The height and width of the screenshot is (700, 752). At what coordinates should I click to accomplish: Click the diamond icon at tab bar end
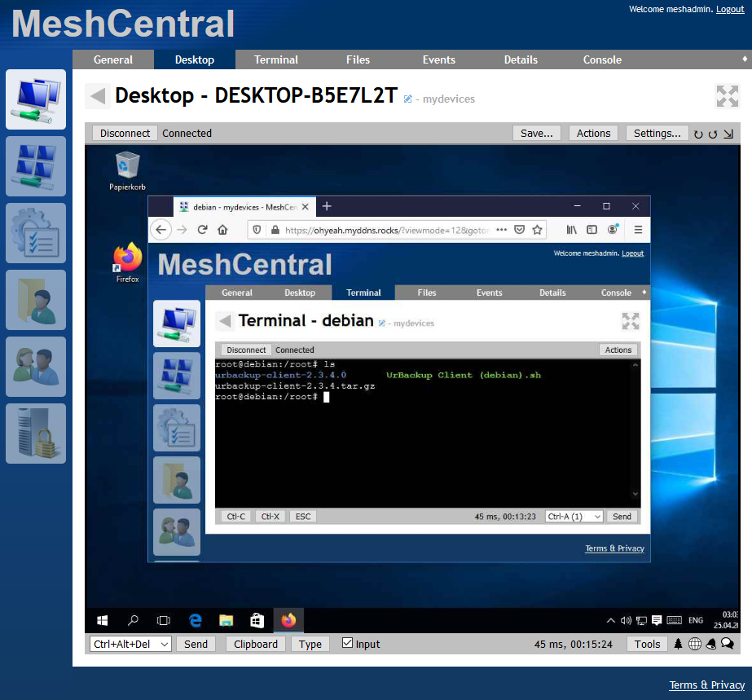[x=745, y=59]
